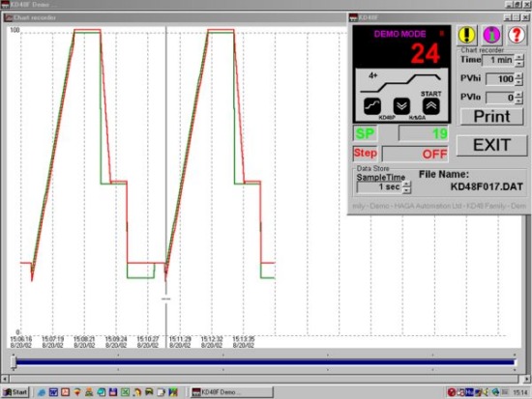Click the double up-arrow START key
The width and height of the screenshot is (532, 399).
[x=431, y=105]
